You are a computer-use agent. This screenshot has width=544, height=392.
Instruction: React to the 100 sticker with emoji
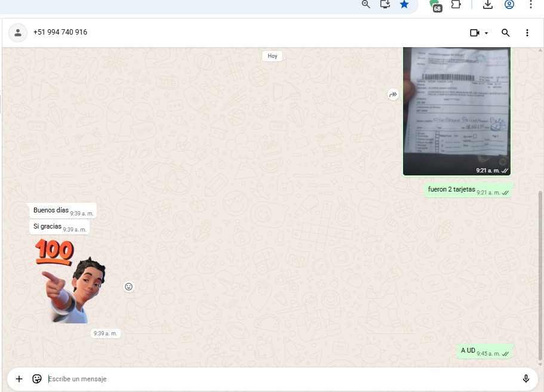click(128, 287)
